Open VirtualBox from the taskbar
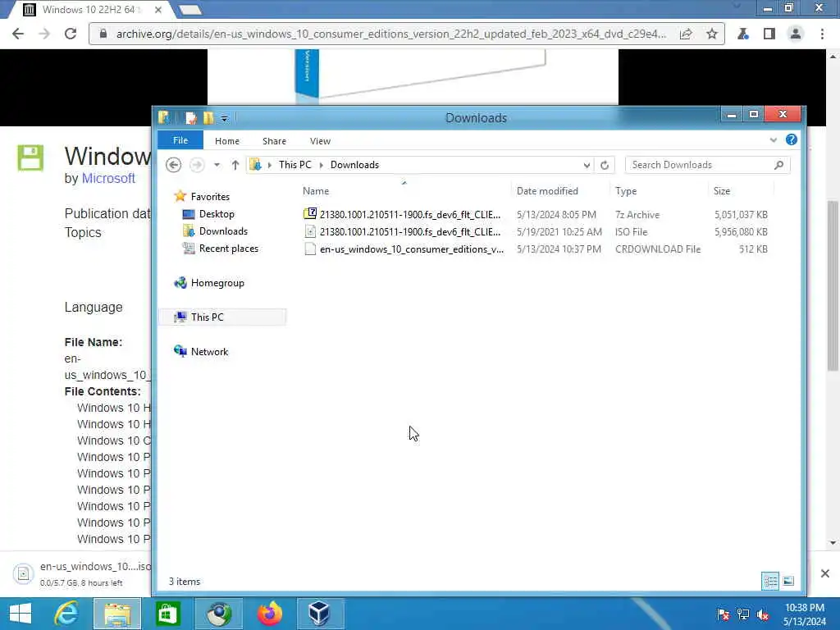Image resolution: width=840 pixels, height=630 pixels. point(320,614)
